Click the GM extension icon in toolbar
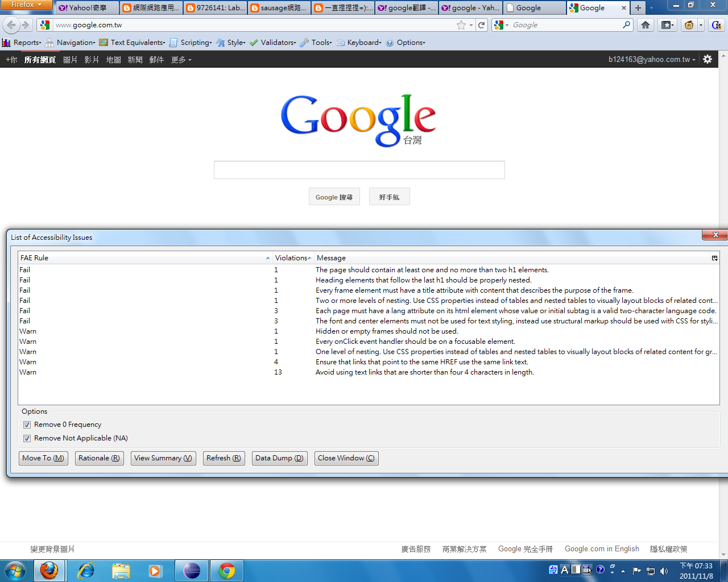The image size is (728, 582). (x=717, y=25)
